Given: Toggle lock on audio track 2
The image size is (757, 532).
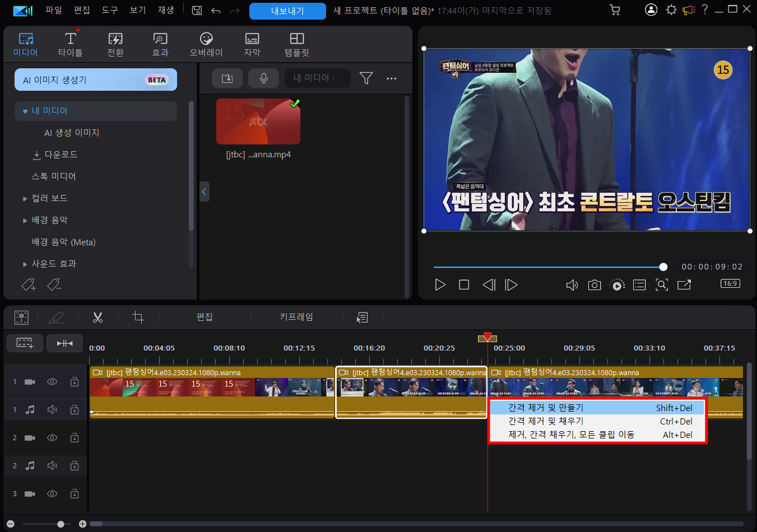Looking at the screenshot, I should (x=75, y=465).
